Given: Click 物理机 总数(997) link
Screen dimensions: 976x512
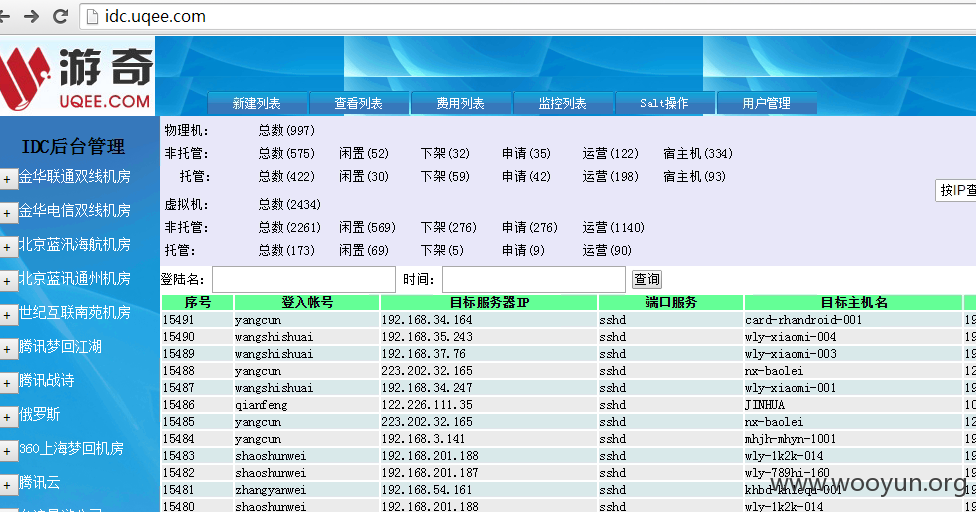Looking at the screenshot, I should click(287, 131).
